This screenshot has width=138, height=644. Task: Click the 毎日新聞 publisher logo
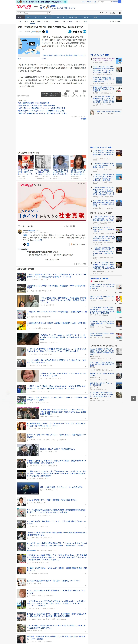77,32
